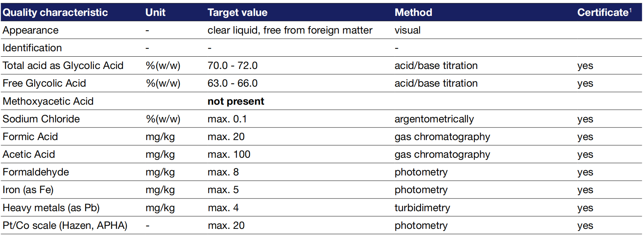Click the Target value column header

(x=237, y=12)
